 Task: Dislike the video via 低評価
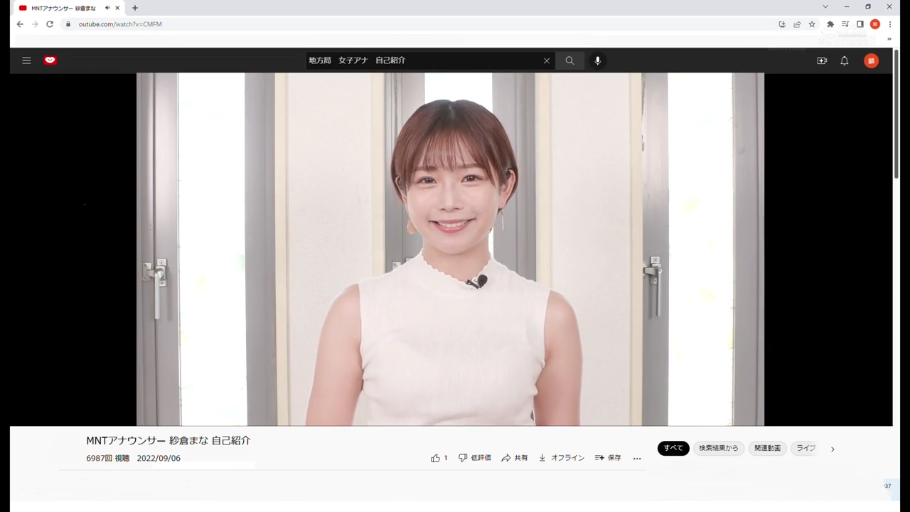(474, 458)
